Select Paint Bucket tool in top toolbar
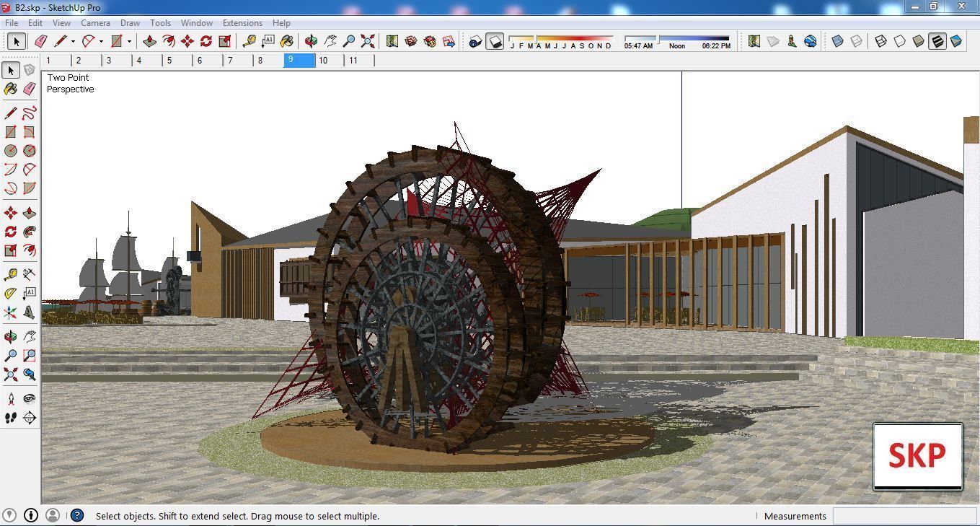 coord(286,41)
